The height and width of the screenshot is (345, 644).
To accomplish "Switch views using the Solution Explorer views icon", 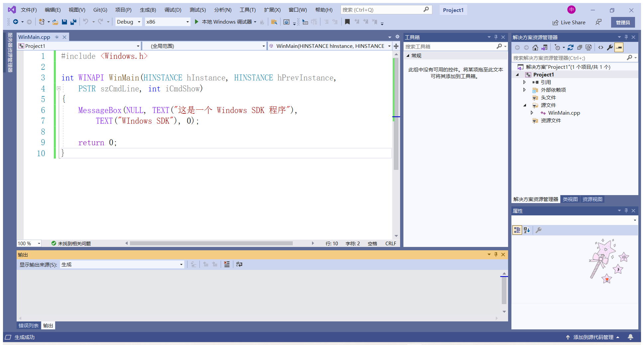I will coord(544,48).
